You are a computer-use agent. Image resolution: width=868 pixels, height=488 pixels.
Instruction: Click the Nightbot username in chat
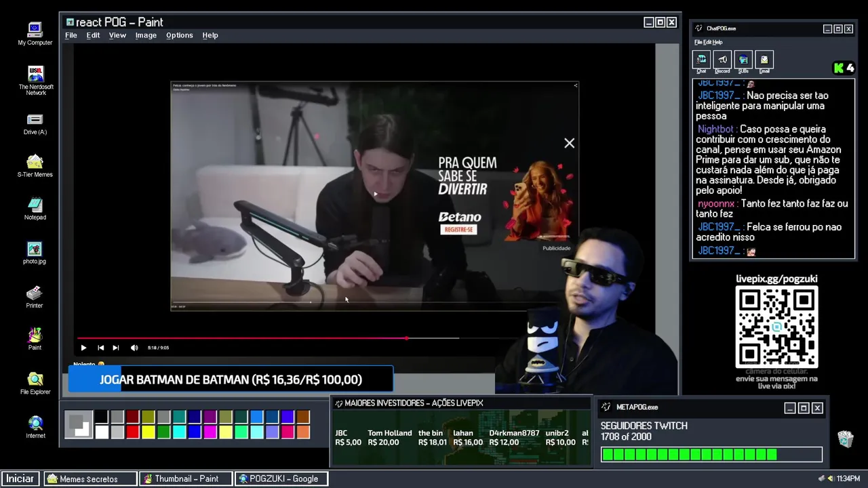point(715,129)
